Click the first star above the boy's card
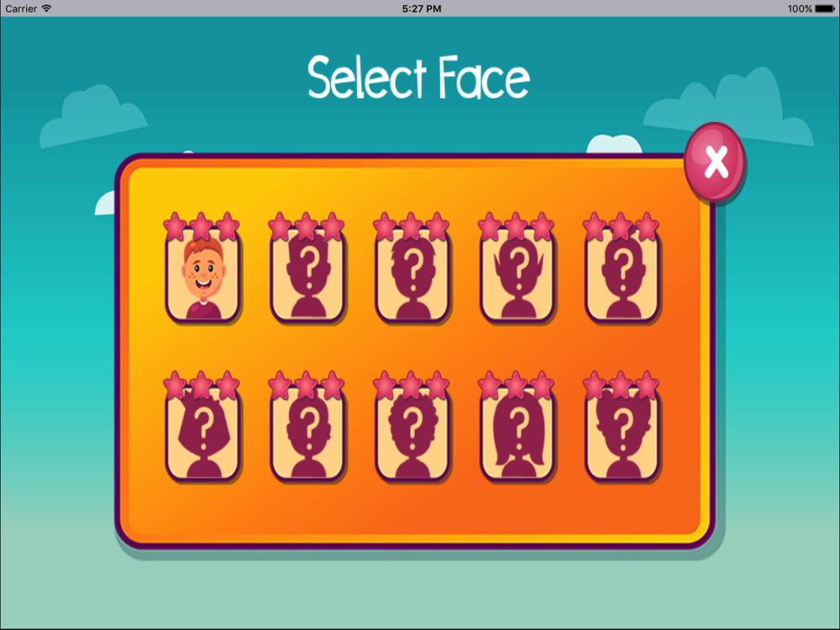Image resolution: width=840 pixels, height=630 pixels. coord(175,227)
